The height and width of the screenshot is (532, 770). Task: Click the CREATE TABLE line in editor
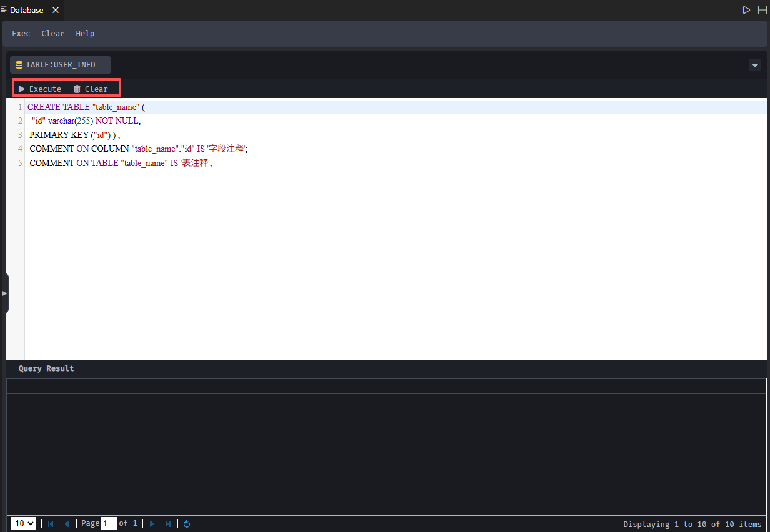click(x=86, y=107)
